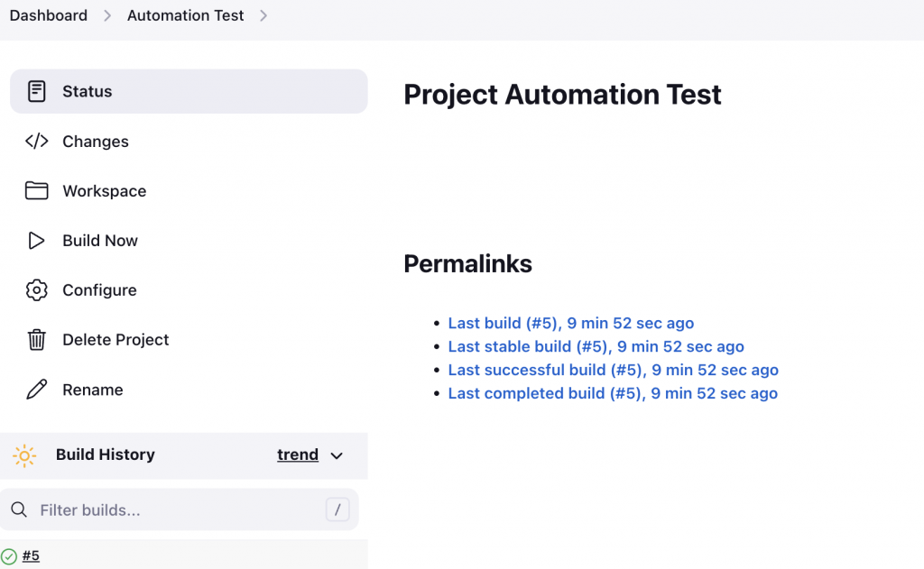
Task: Expand the Build History chevron dropdown
Action: 337,455
